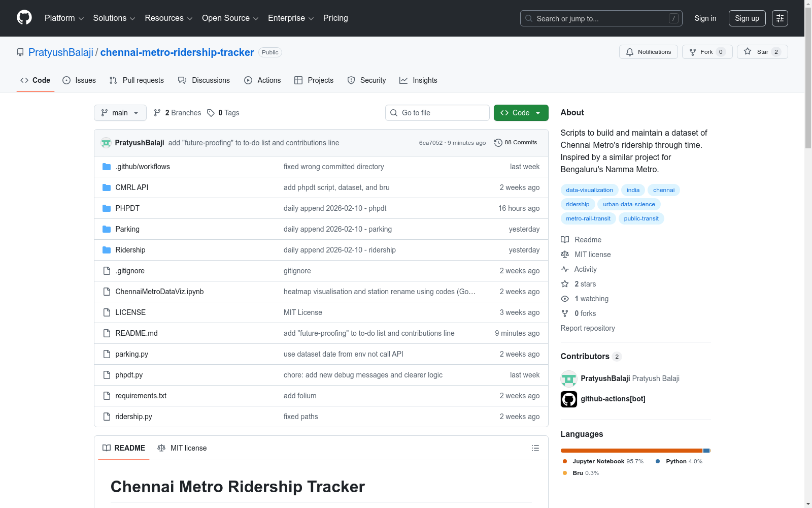Expand the Platform menu

point(64,18)
